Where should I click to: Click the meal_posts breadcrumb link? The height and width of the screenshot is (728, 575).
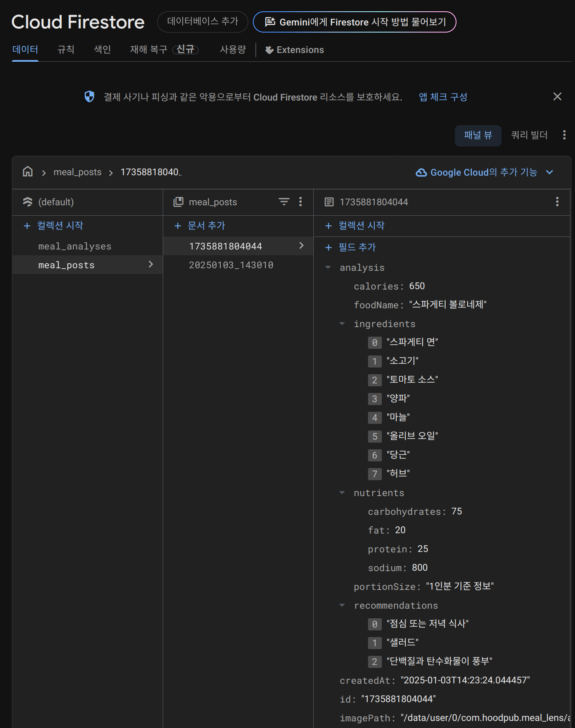coord(78,172)
